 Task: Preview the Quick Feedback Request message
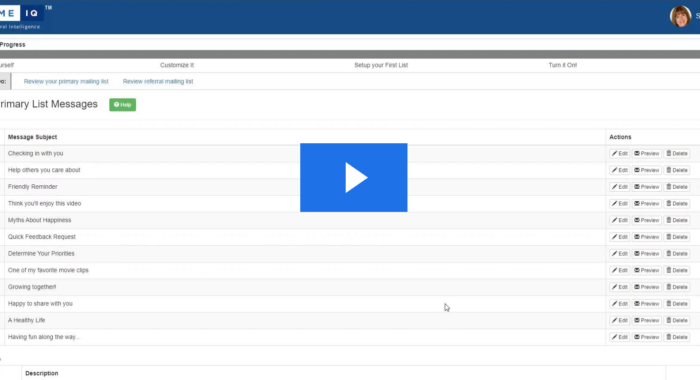pos(646,237)
